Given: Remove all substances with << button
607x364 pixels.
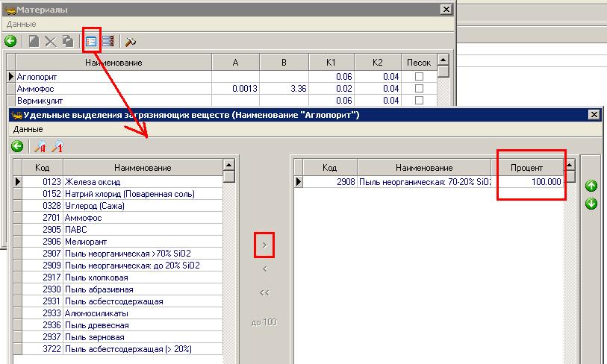Looking at the screenshot, I should pos(264,293).
